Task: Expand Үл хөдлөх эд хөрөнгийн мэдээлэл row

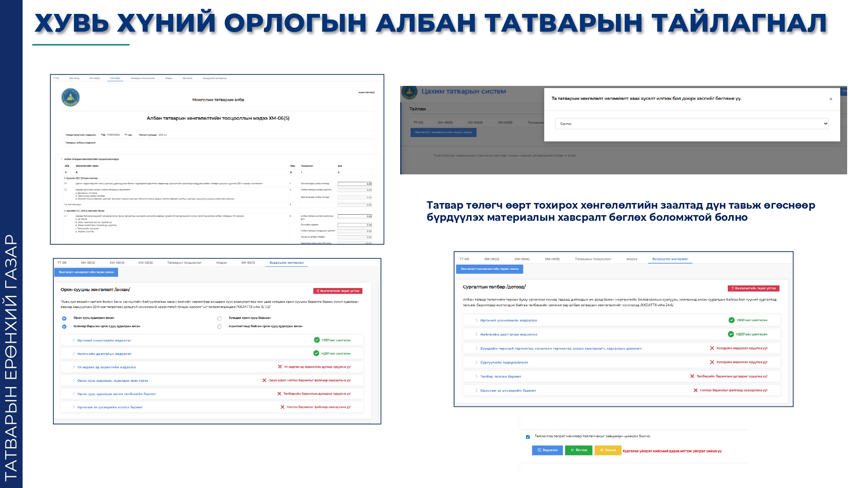Action: 106,367
